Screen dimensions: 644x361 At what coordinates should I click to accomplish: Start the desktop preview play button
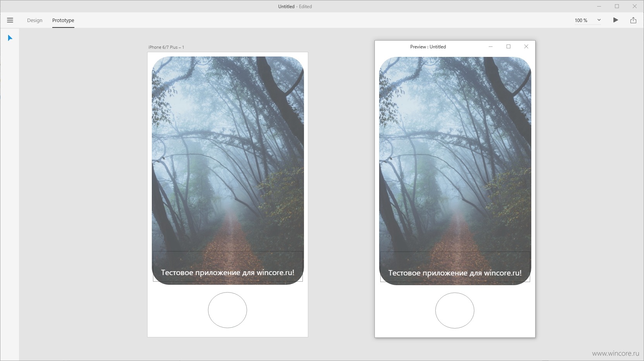[x=615, y=20]
